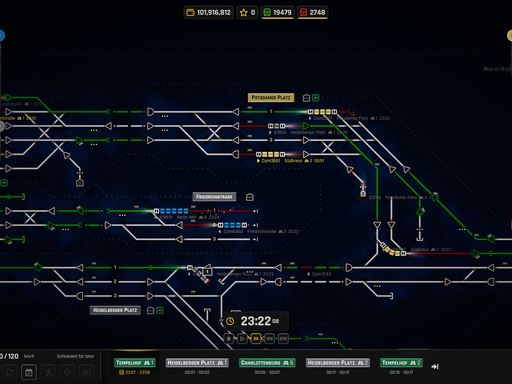Screen dimensions: 512x384
Task: Select the Tempelhof 1 schedule stop
Action: (x=135, y=363)
